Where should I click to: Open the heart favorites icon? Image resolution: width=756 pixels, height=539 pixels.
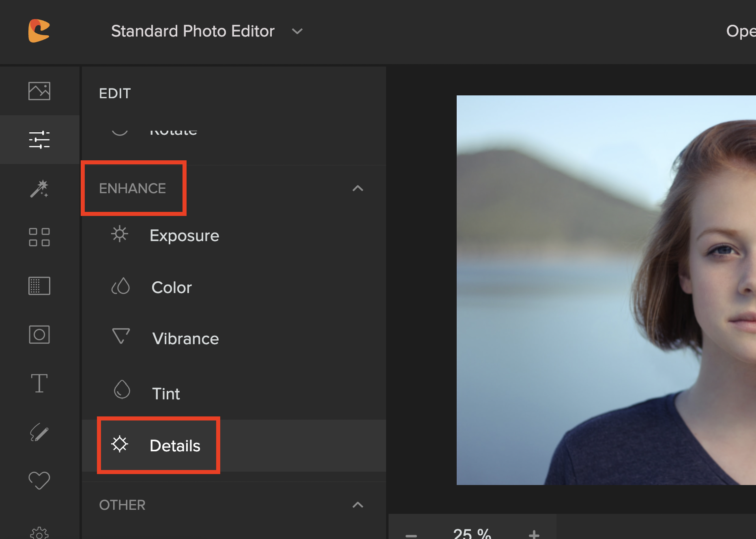(x=39, y=481)
